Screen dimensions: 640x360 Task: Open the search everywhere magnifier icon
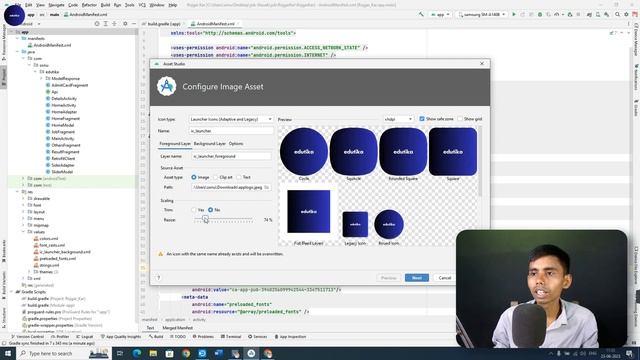point(618,14)
